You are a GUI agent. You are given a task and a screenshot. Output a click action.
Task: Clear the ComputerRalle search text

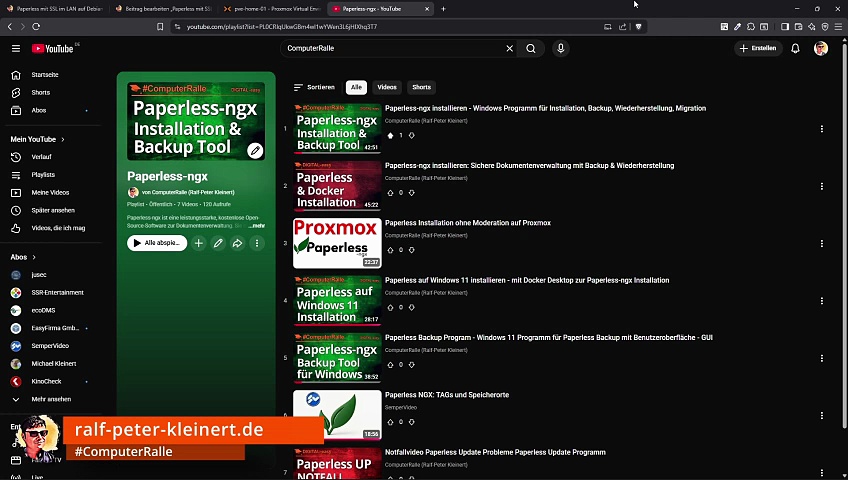pyautogui.click(x=509, y=49)
